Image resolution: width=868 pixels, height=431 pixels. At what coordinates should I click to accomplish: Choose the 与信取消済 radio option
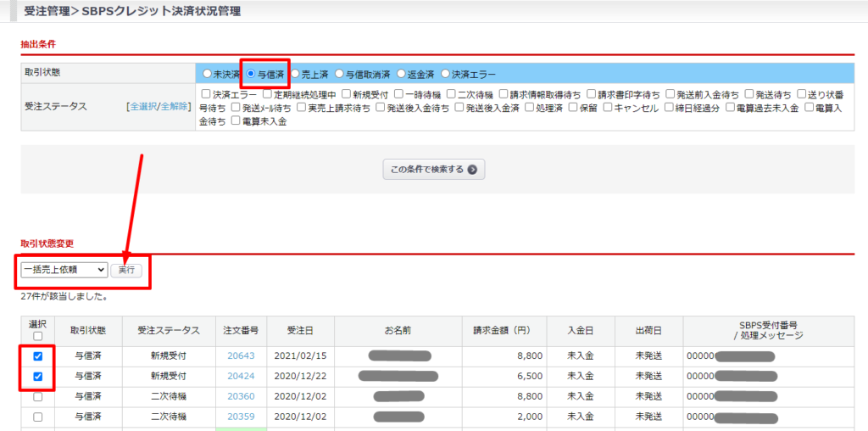340,74
